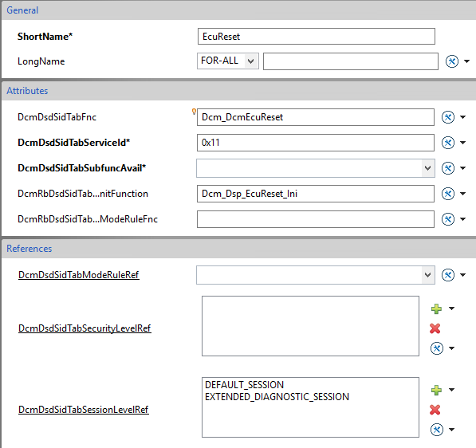Click the tool icon beside session level list

(437, 430)
